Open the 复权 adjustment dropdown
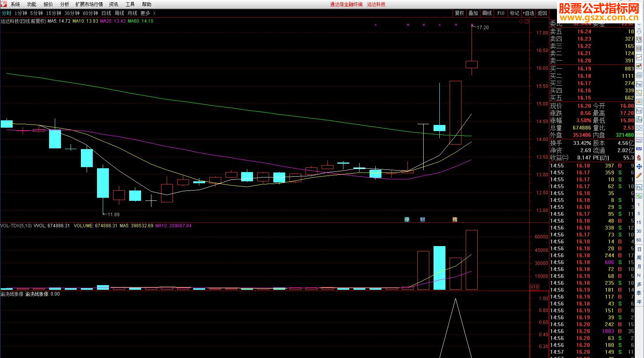644x358 pixels. pos(459,13)
